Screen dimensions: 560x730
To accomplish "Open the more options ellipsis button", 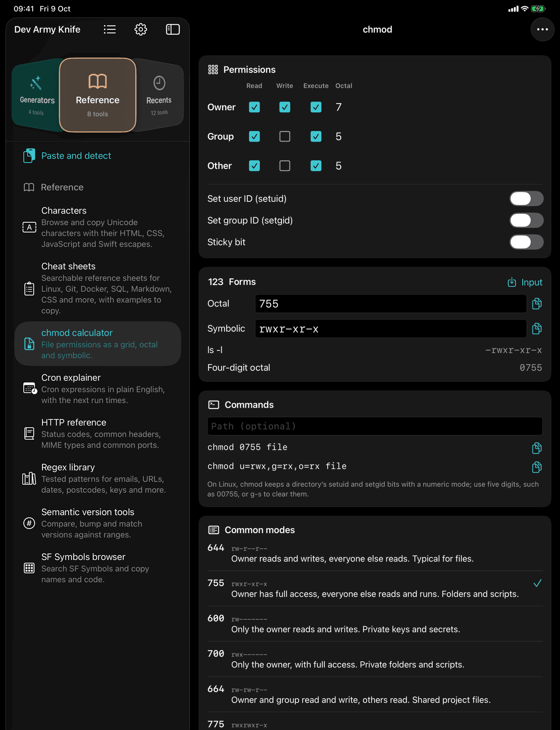I will [542, 29].
